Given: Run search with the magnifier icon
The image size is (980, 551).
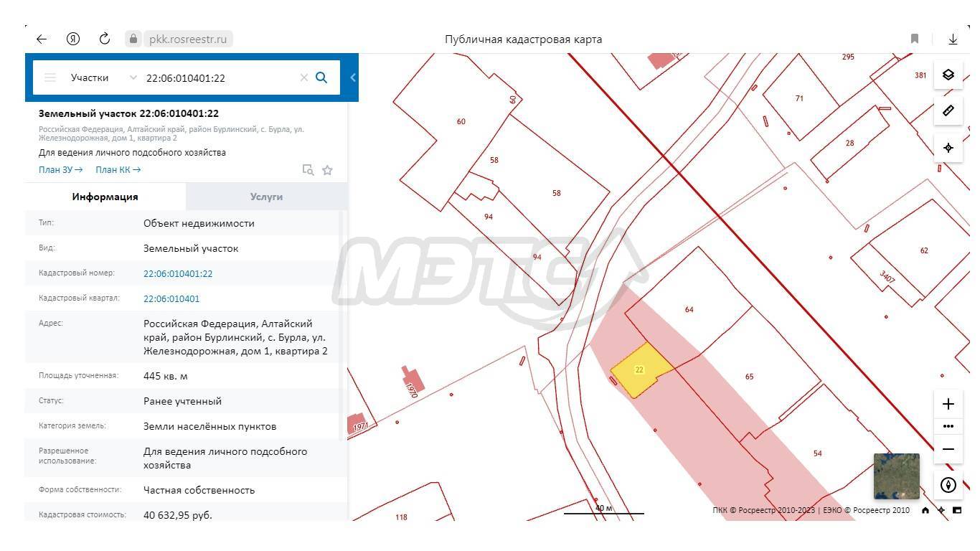Looking at the screenshot, I should (x=321, y=77).
